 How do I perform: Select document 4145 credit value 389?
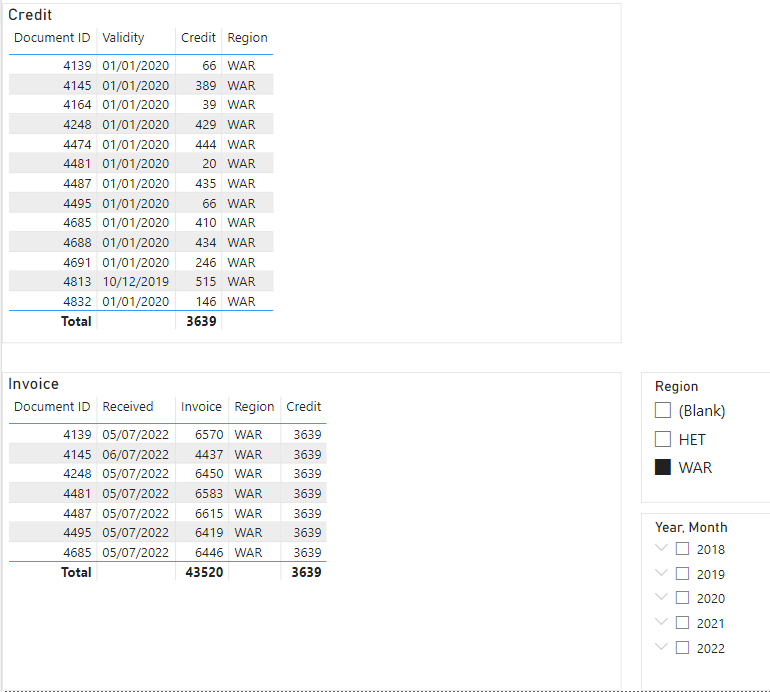(206, 85)
